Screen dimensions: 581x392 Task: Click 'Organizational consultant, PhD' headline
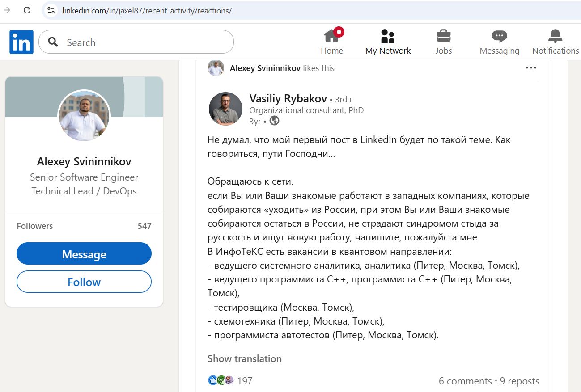click(306, 110)
